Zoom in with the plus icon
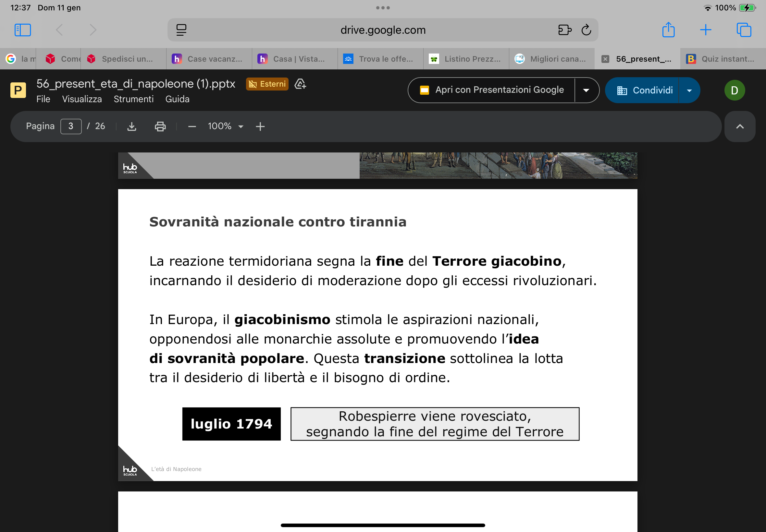The height and width of the screenshot is (532, 766). click(x=260, y=126)
